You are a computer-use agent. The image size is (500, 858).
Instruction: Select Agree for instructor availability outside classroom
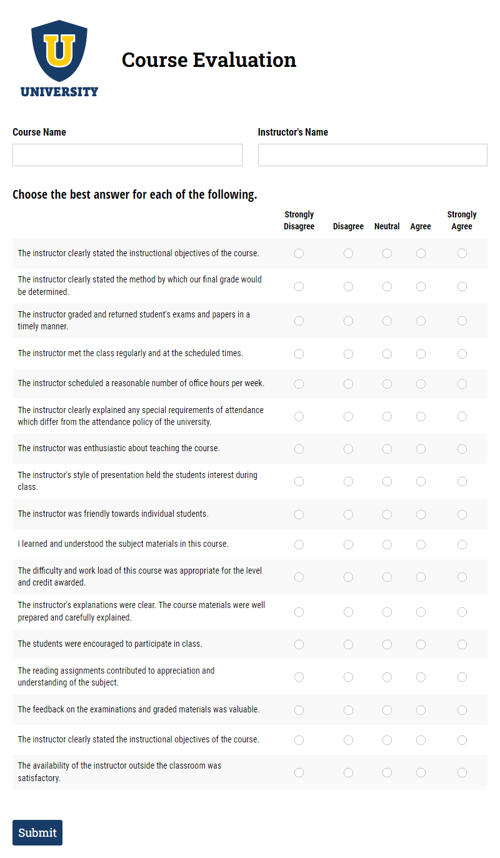pos(421,773)
